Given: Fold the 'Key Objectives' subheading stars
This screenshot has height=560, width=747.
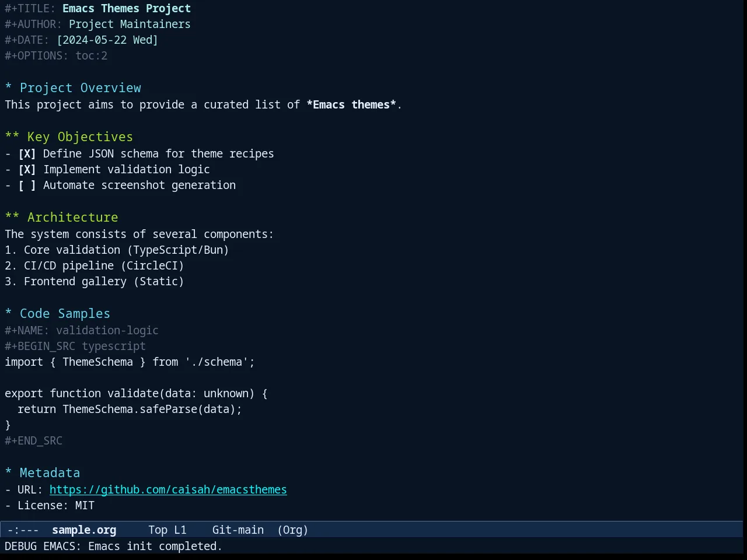Looking at the screenshot, I should click(12, 136).
